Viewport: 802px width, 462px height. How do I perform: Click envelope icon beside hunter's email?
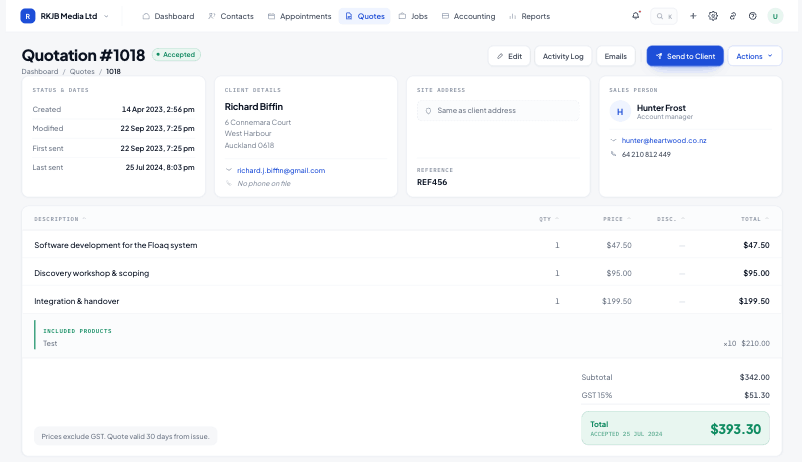[613, 140]
